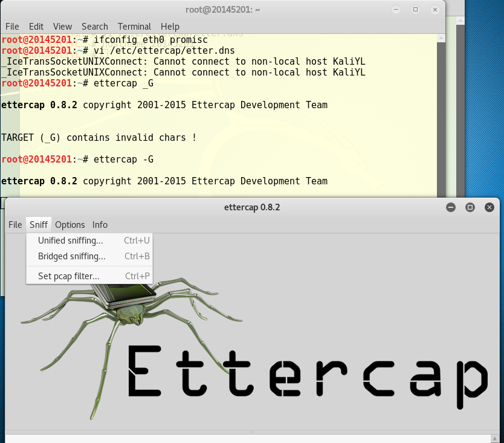The image size is (504, 443).
Task: Click the 'ifconfig eth0 promisc' command text
Action: [x=150, y=39]
